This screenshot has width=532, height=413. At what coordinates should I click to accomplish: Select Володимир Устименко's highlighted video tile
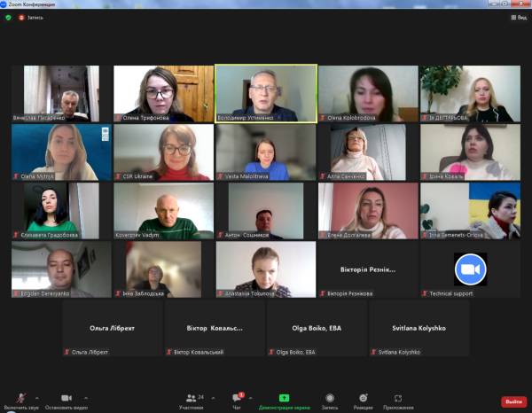[266, 92]
